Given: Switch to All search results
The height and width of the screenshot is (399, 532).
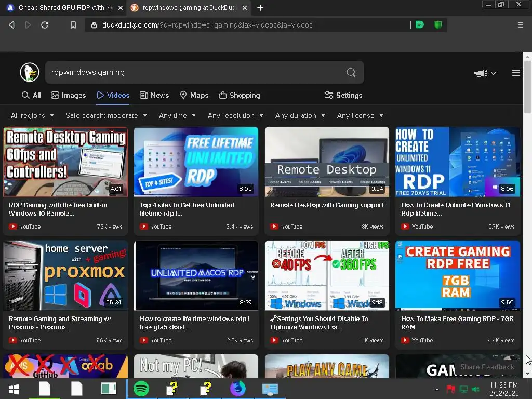Looking at the screenshot, I should point(31,96).
